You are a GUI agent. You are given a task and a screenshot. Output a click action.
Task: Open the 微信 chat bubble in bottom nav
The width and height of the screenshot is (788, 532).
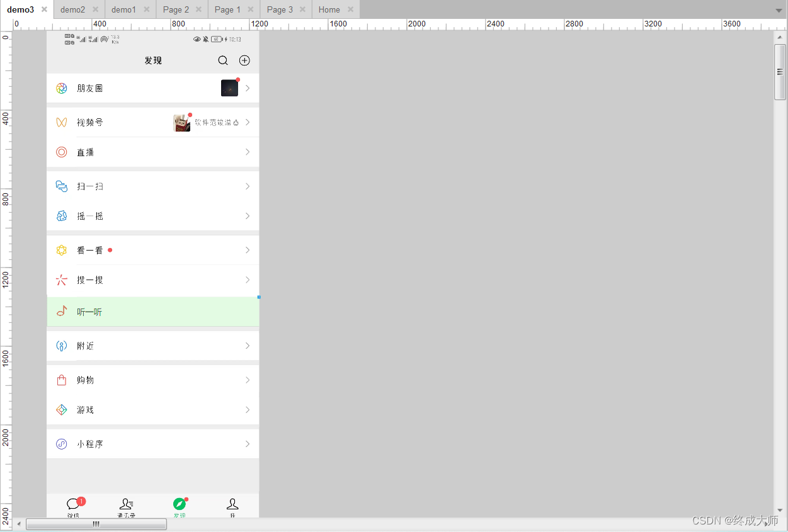pos(73,503)
